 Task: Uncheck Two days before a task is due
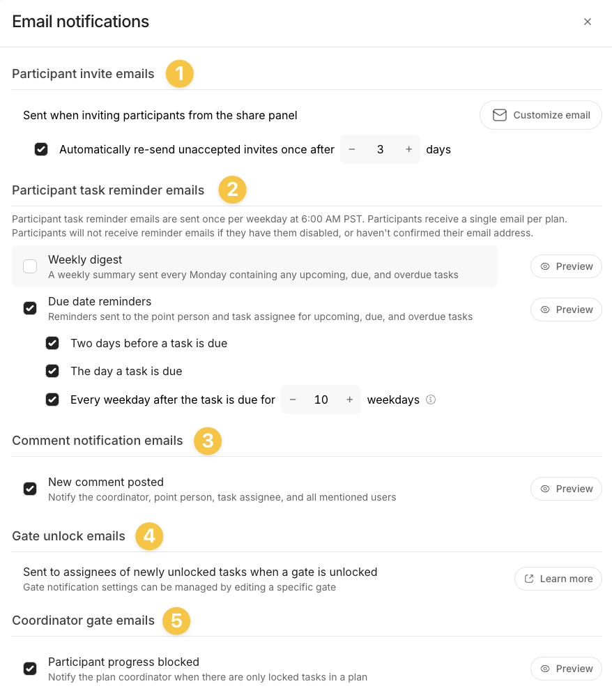click(52, 343)
